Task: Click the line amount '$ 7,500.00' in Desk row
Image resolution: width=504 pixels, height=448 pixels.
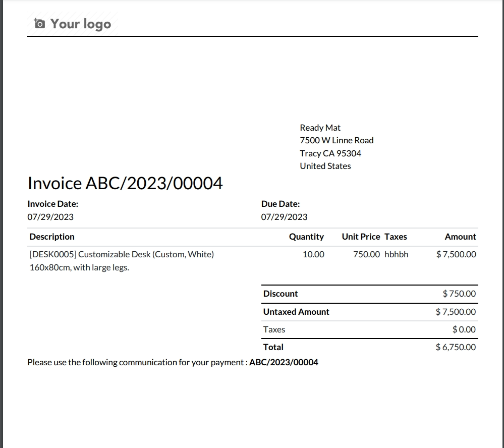Action: point(456,255)
